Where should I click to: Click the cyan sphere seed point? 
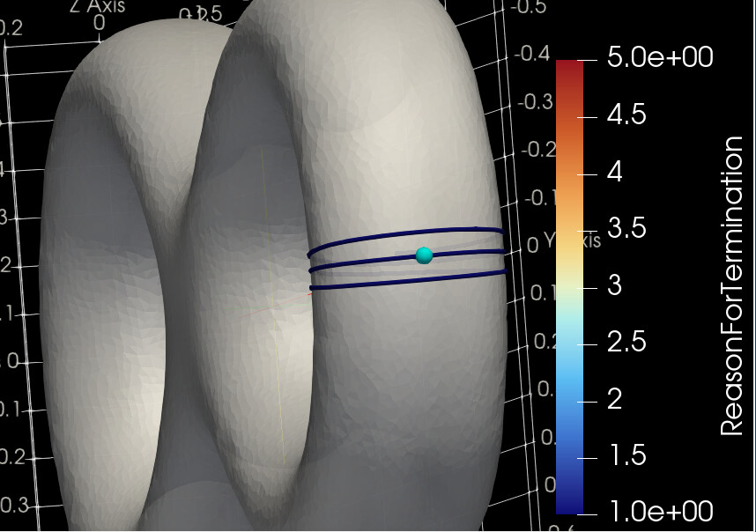[x=424, y=255]
